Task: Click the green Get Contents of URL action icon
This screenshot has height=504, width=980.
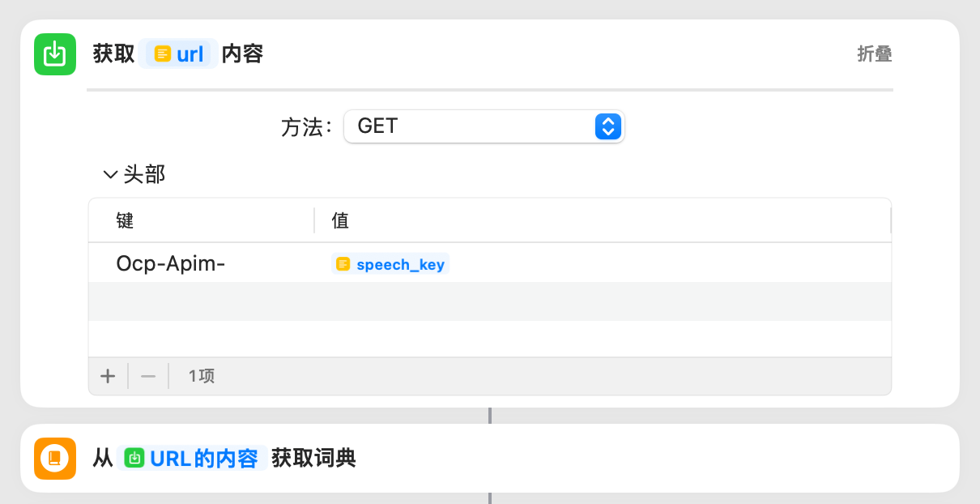Action: pos(54,54)
